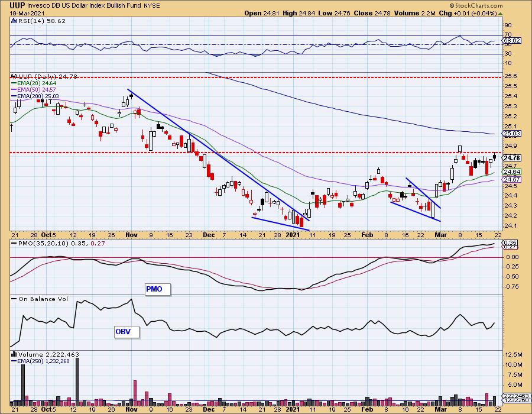Click the Close 24.78 value
532x414 pixels.
372,13
